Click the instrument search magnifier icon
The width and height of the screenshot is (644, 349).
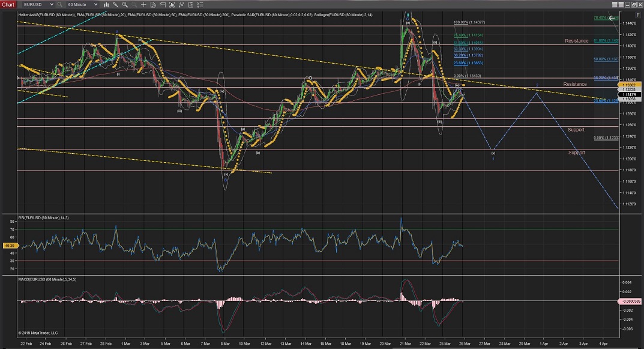coord(59,5)
